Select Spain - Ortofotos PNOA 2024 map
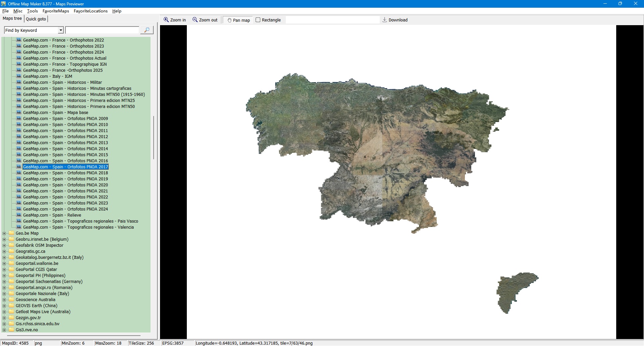Screen dimensions: 644x346 65,209
